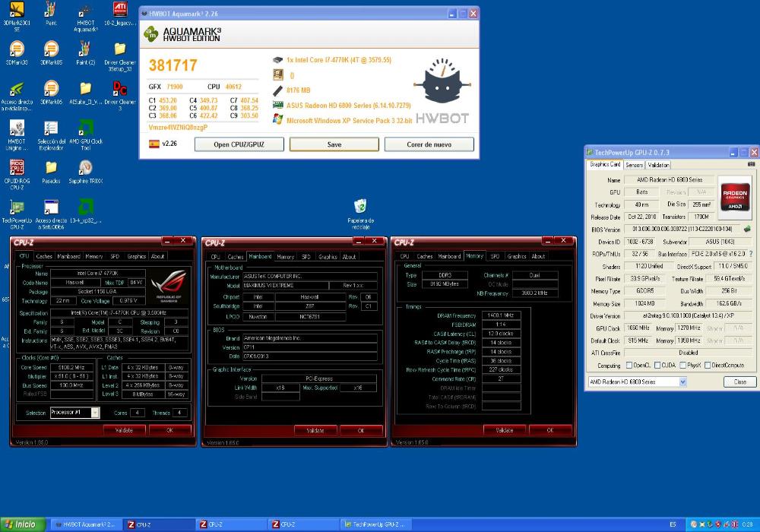Click the 0:28 system tray clock
The width and height of the screenshot is (760, 532).
(747, 524)
